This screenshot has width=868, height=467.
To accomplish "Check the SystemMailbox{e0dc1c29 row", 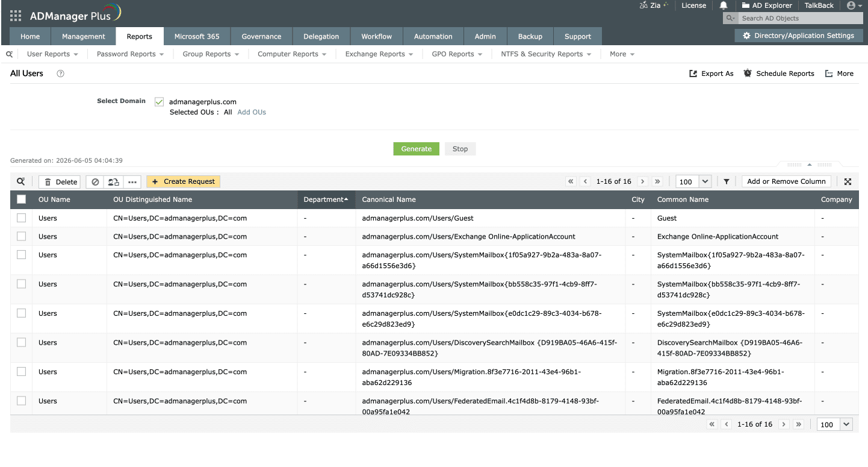I will [x=22, y=313].
